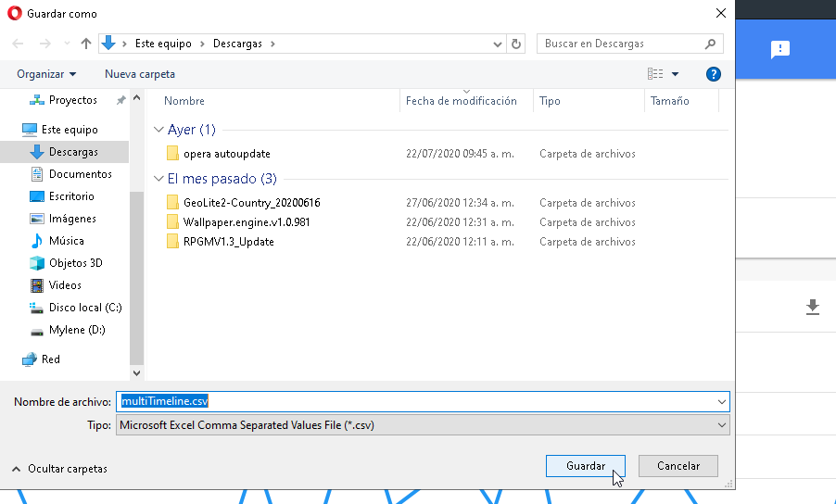Click the download icon in browser window
Viewport: 836px width, 504px height.
coord(813,307)
